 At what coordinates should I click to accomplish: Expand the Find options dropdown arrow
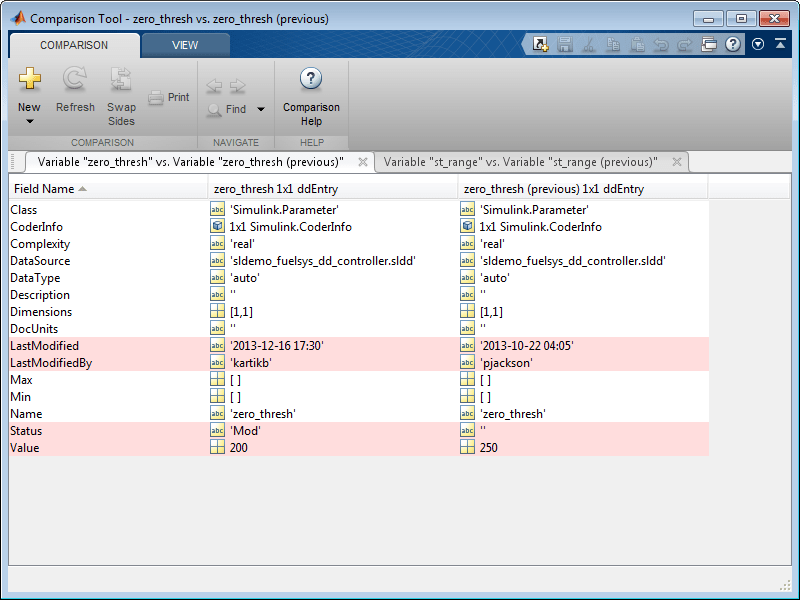(x=261, y=109)
